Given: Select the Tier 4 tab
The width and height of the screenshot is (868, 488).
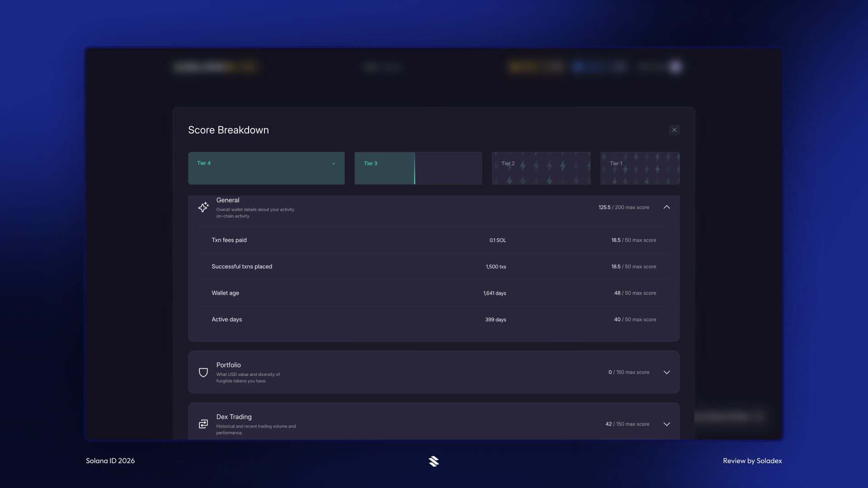Looking at the screenshot, I should click(x=266, y=168).
